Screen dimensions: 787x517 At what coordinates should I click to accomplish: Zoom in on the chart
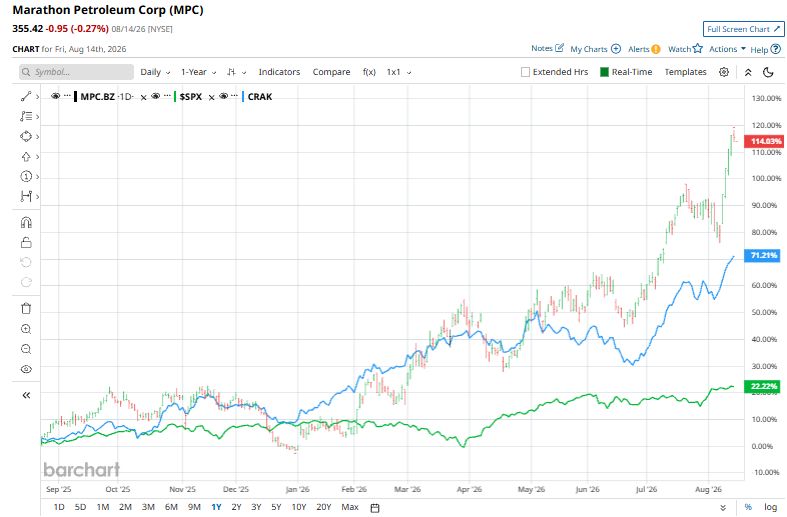tap(26, 329)
